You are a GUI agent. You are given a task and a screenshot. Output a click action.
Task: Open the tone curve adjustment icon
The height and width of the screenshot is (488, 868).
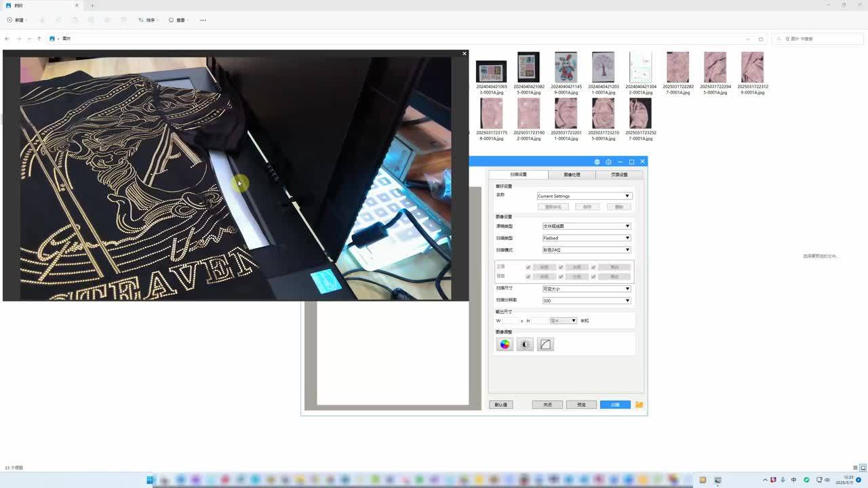545,344
